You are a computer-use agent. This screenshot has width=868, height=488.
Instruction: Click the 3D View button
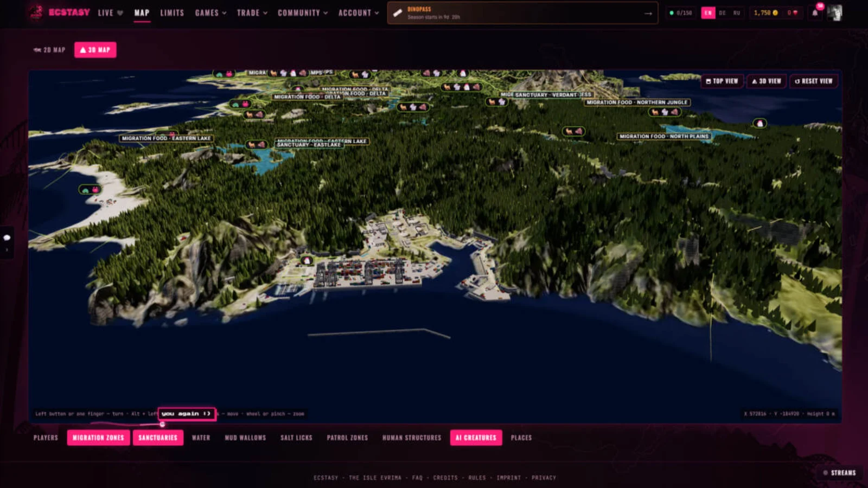[767, 81]
